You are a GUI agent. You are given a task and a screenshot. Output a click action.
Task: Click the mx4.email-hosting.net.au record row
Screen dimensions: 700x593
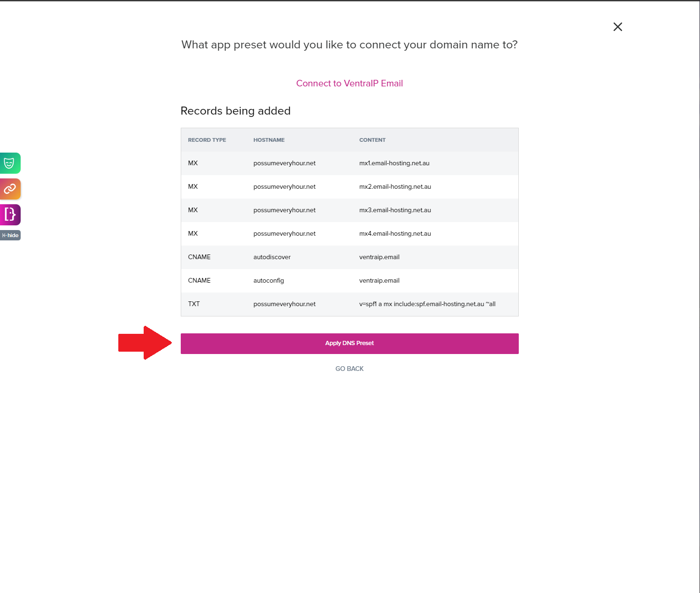click(349, 233)
